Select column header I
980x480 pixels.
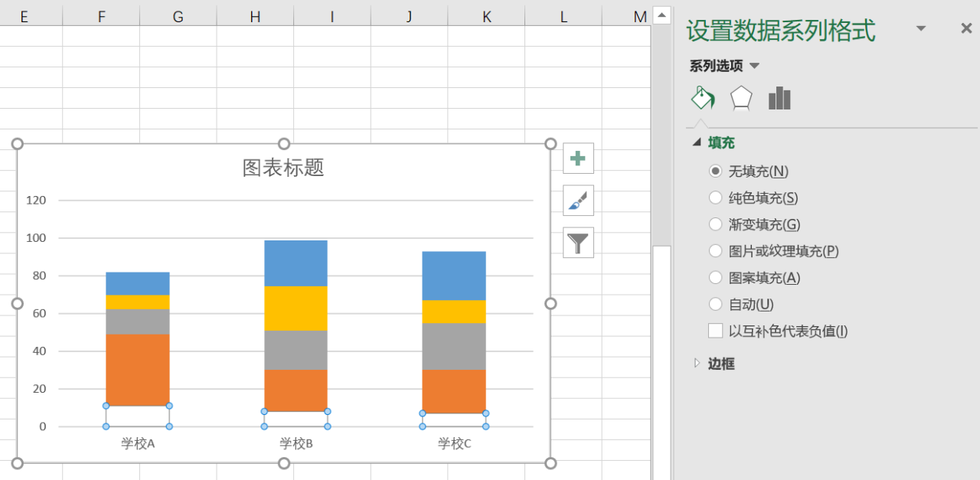pos(332,16)
